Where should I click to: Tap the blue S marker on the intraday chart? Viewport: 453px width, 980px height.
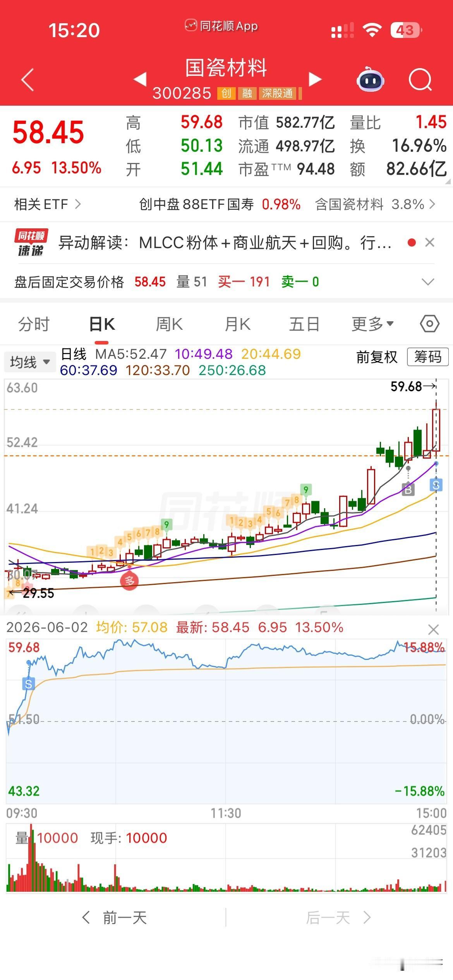29,684
